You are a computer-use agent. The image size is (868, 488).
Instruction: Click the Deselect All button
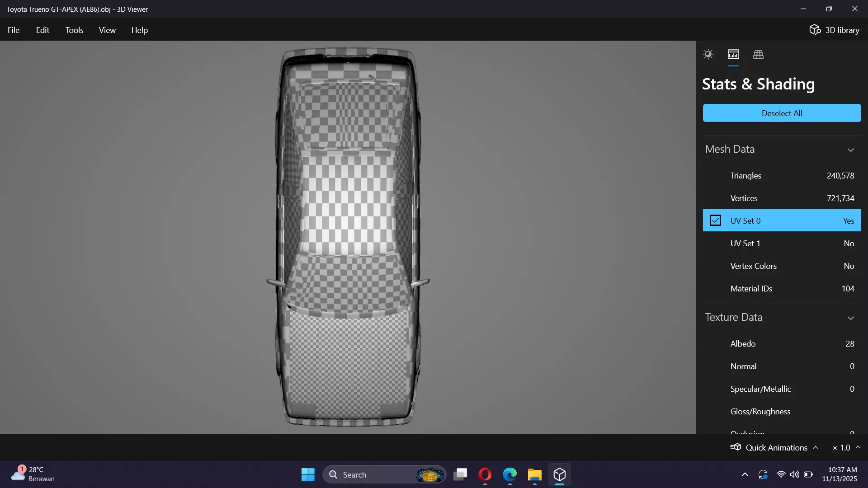click(x=782, y=113)
